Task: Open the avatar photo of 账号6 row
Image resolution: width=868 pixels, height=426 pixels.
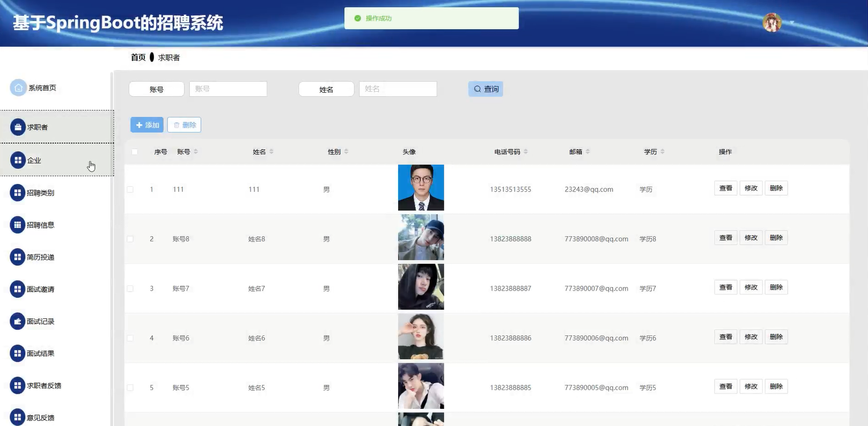Action: (x=421, y=337)
